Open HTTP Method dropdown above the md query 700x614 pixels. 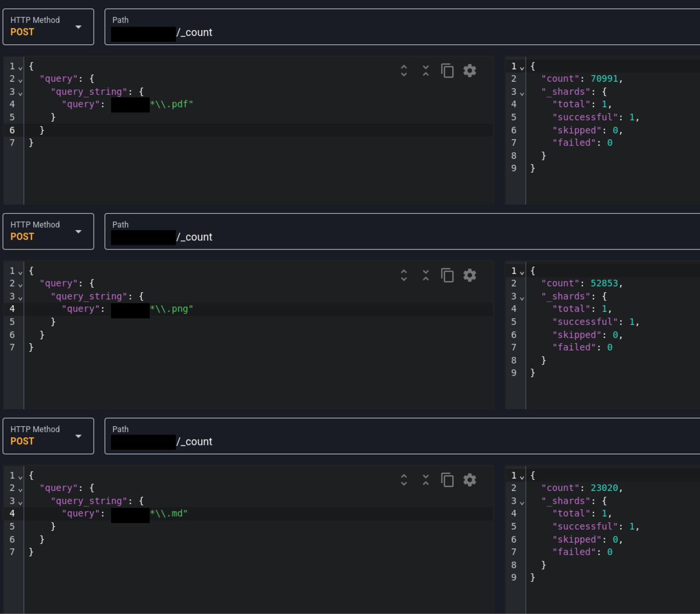coord(49,436)
